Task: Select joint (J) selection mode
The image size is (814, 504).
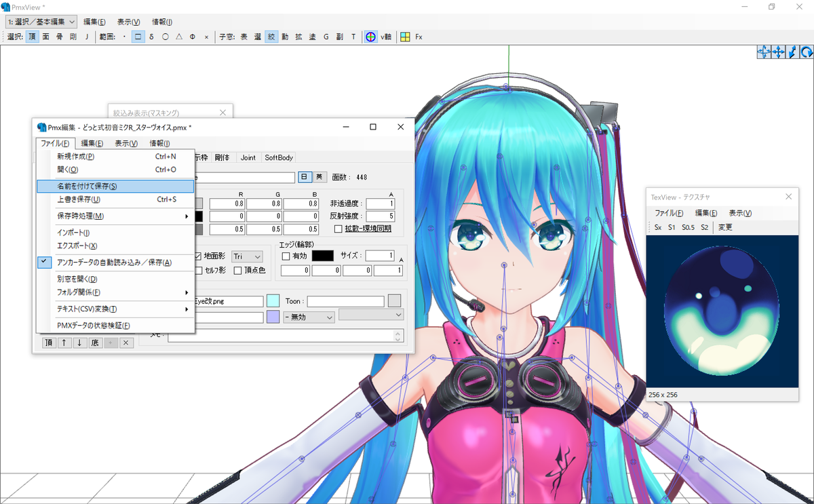Action: coord(87,37)
